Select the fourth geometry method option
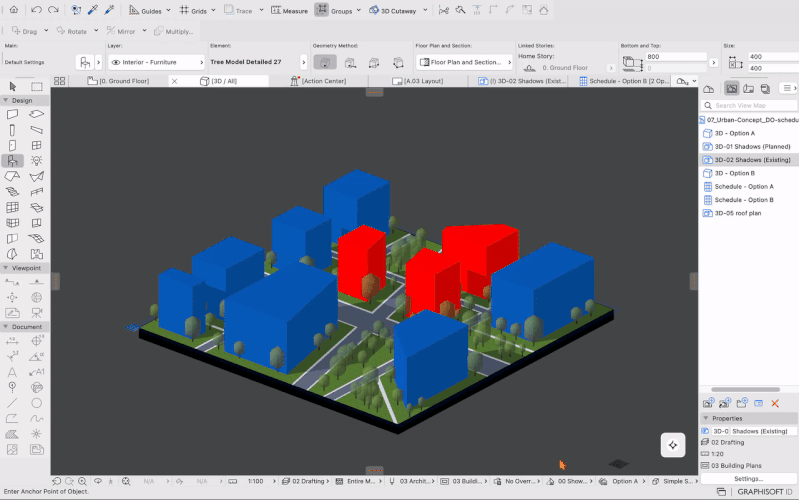Viewport: 799px width, 500px height. click(x=398, y=62)
